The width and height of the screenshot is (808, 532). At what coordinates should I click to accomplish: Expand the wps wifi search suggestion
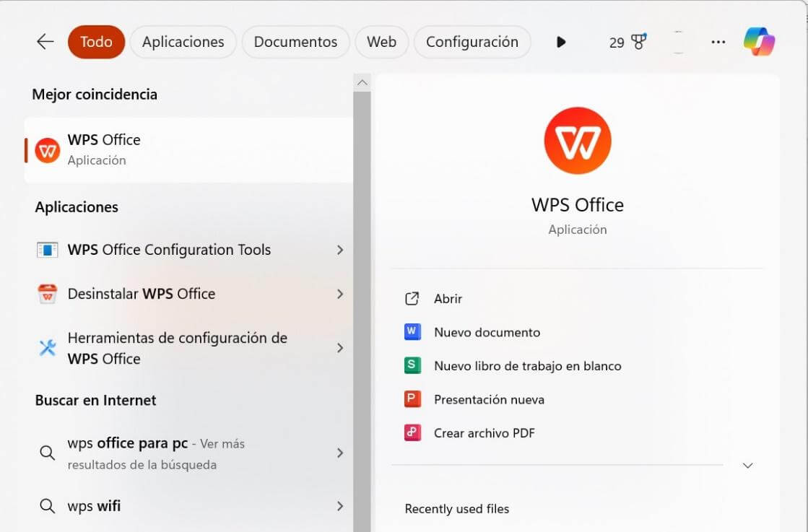pos(340,506)
